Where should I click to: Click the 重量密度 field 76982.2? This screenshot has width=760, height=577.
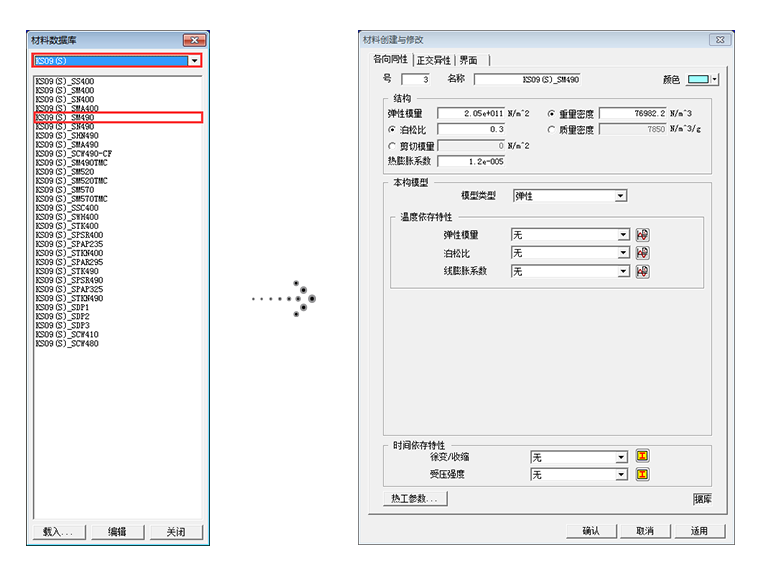633,113
